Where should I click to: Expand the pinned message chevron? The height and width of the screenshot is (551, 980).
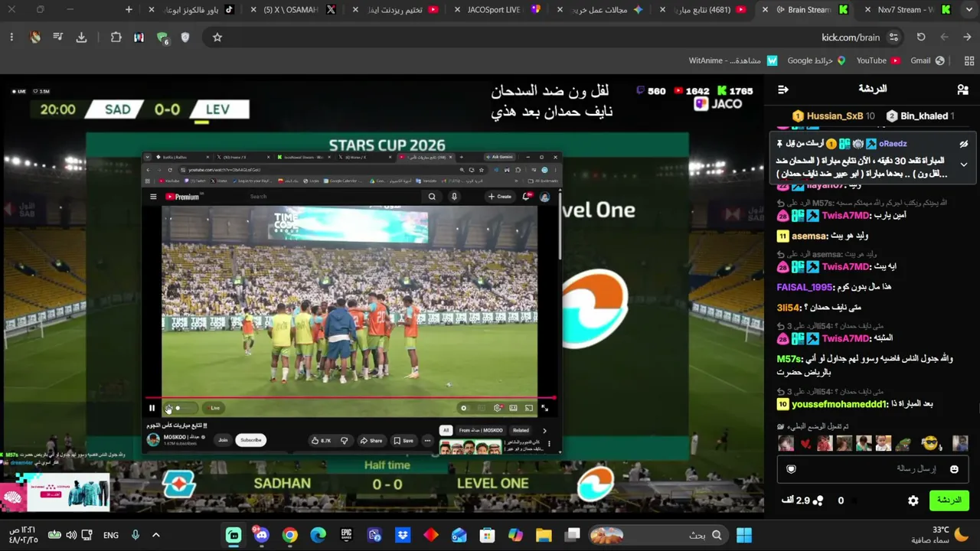tap(964, 165)
